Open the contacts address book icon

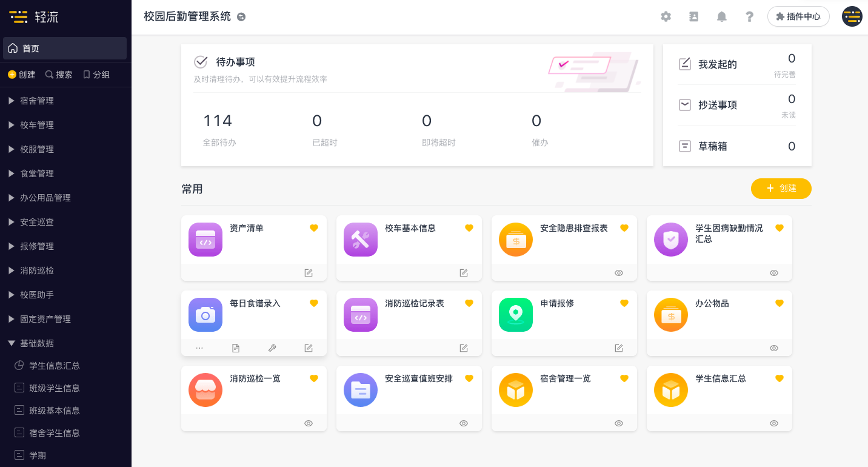click(x=693, y=17)
